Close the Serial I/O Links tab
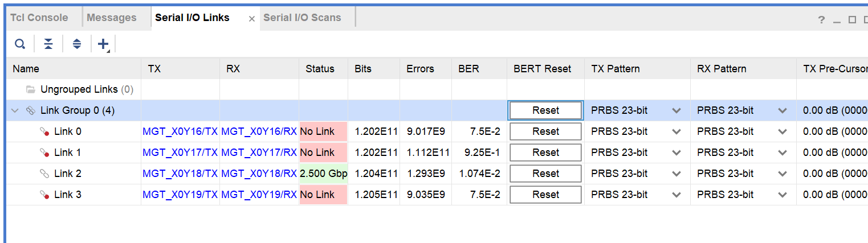The height and width of the screenshot is (243, 868). (252, 19)
